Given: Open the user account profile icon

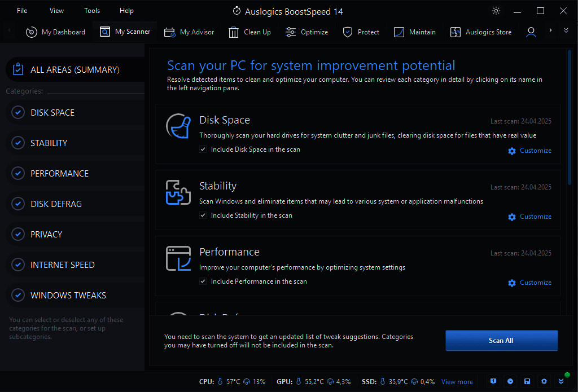Looking at the screenshot, I should [x=531, y=32].
